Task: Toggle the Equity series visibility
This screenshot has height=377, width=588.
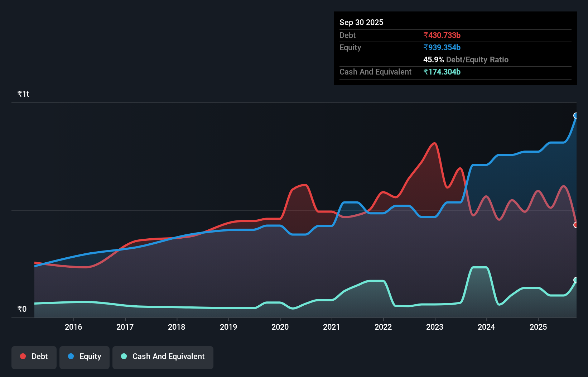Action: (x=84, y=357)
